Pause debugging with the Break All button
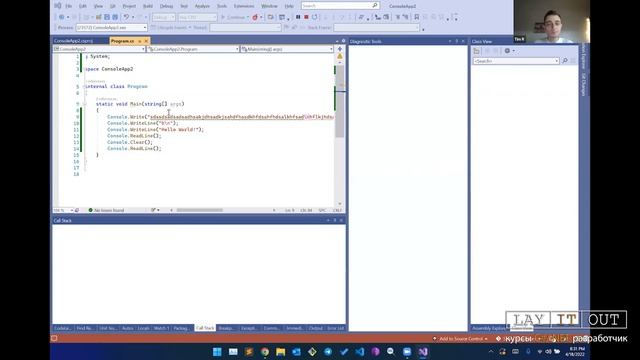This screenshot has height=360, width=640. point(298,17)
